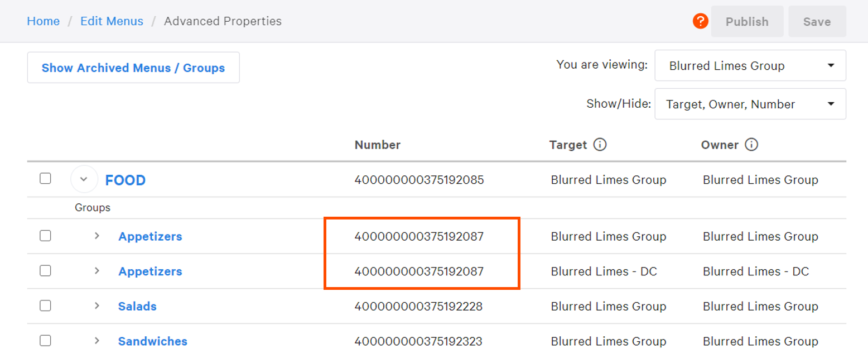
Task: Show Archived Menus / Groups
Action: pos(133,67)
